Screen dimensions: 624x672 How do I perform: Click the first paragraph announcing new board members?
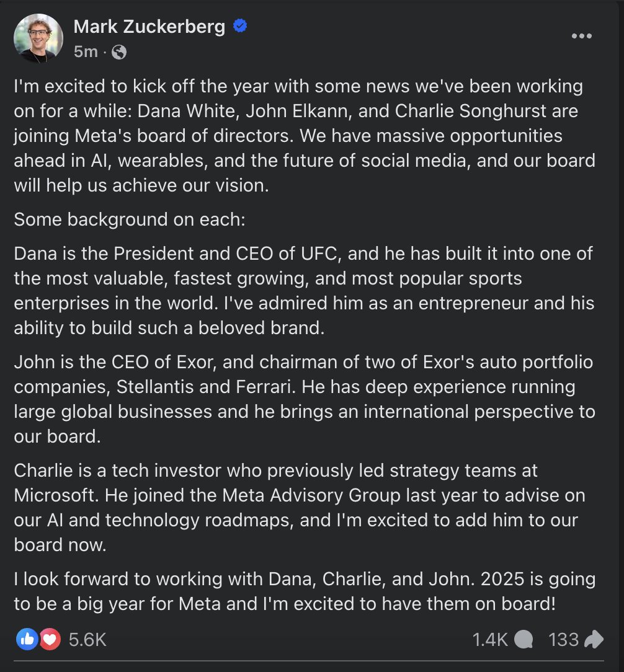pos(305,136)
